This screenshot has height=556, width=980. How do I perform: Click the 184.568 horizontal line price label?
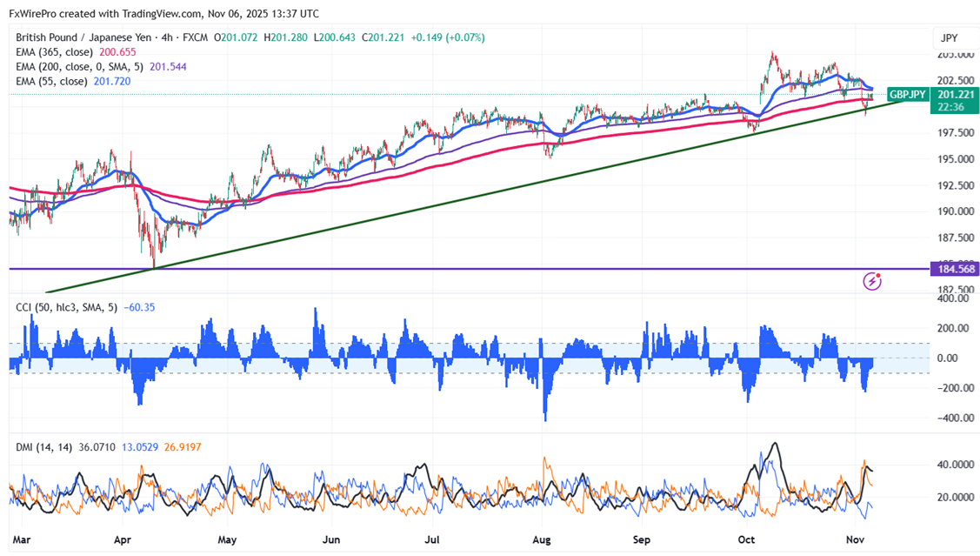point(956,269)
